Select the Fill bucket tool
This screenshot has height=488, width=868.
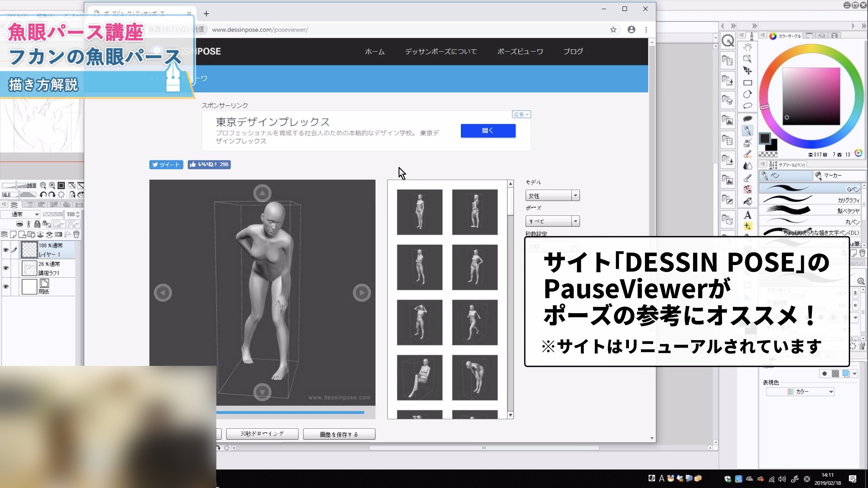pyautogui.click(x=748, y=201)
